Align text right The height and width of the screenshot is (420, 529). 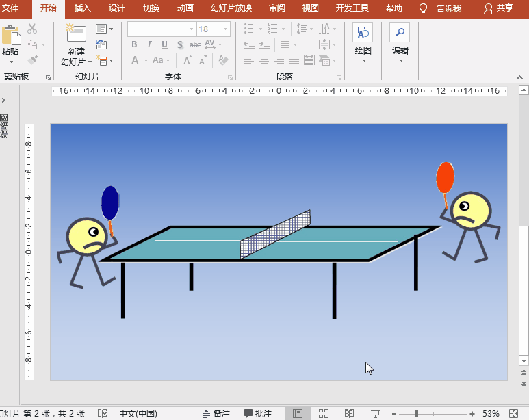coord(279,60)
